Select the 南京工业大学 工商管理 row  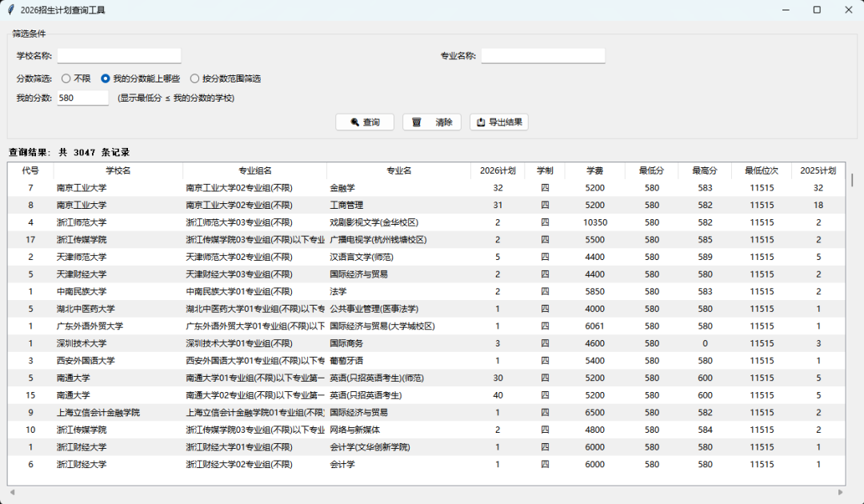(x=426, y=205)
